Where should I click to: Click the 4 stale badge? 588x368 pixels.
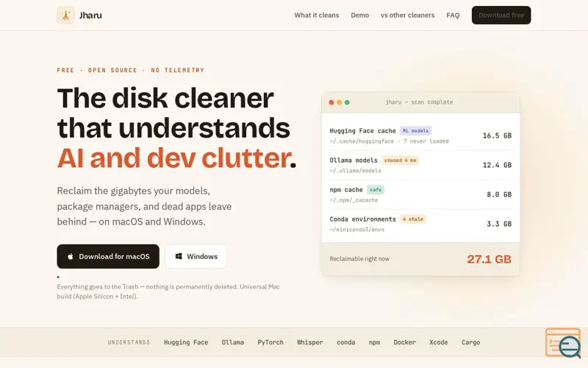point(413,219)
